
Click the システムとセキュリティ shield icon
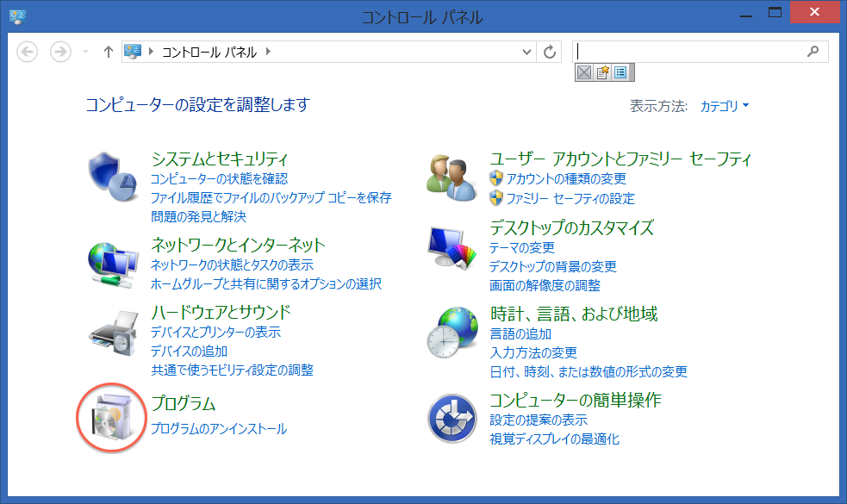(x=113, y=177)
